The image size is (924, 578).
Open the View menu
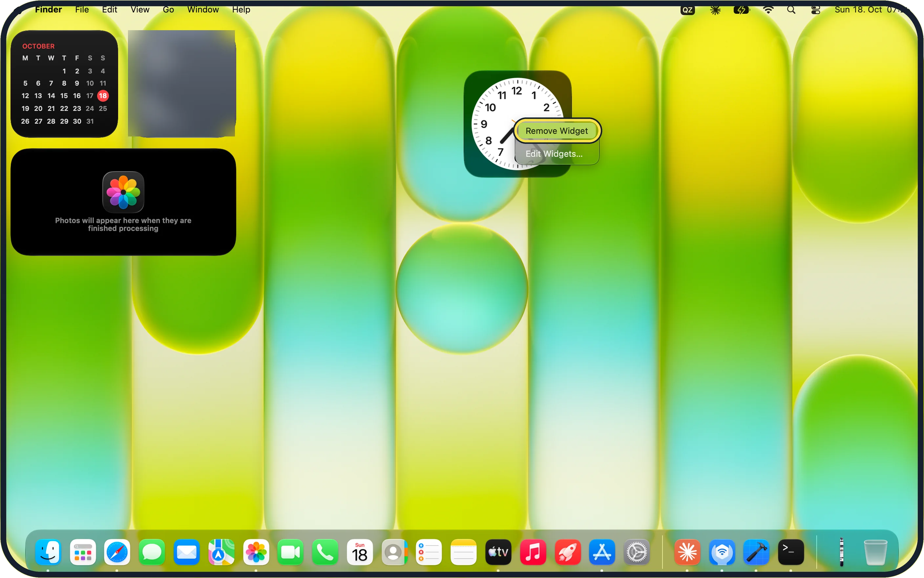(x=140, y=10)
